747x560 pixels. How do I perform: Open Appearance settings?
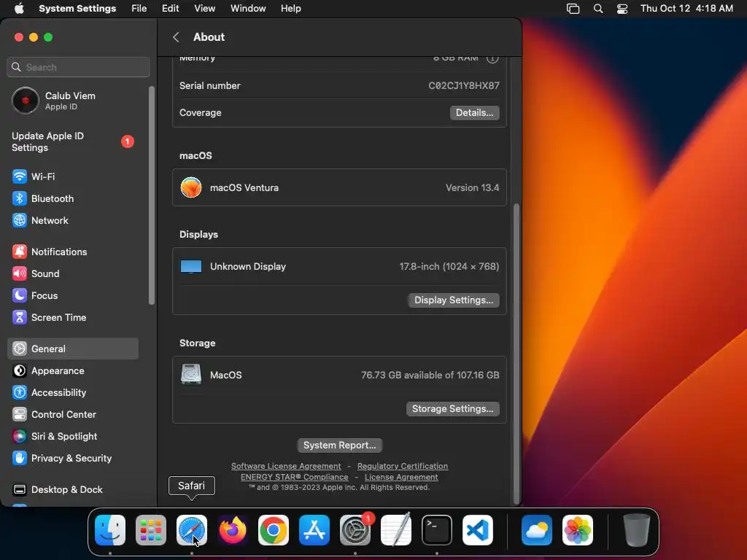click(x=72, y=371)
